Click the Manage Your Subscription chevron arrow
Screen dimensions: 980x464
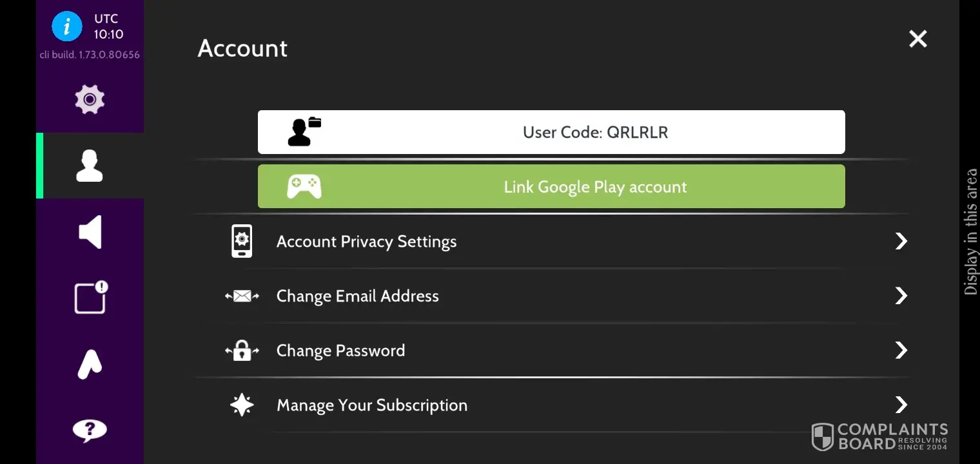tap(901, 405)
